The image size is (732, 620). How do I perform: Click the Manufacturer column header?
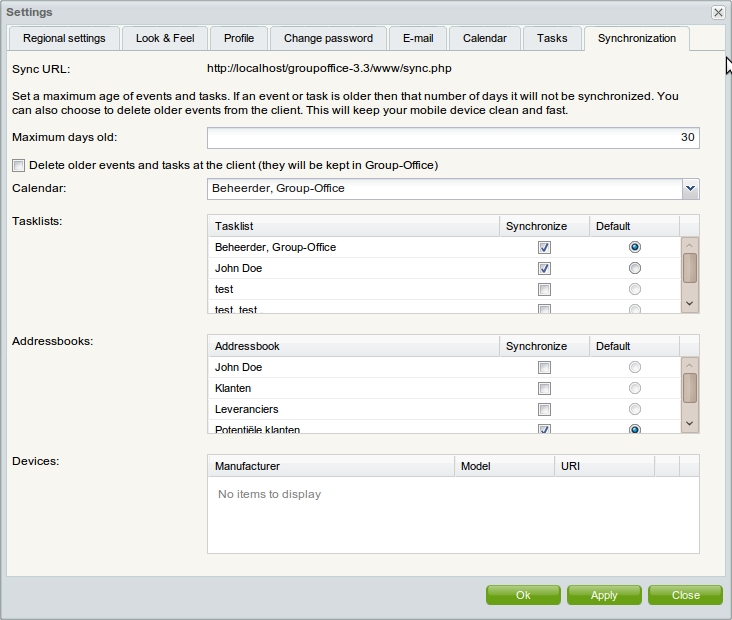[x=330, y=466]
